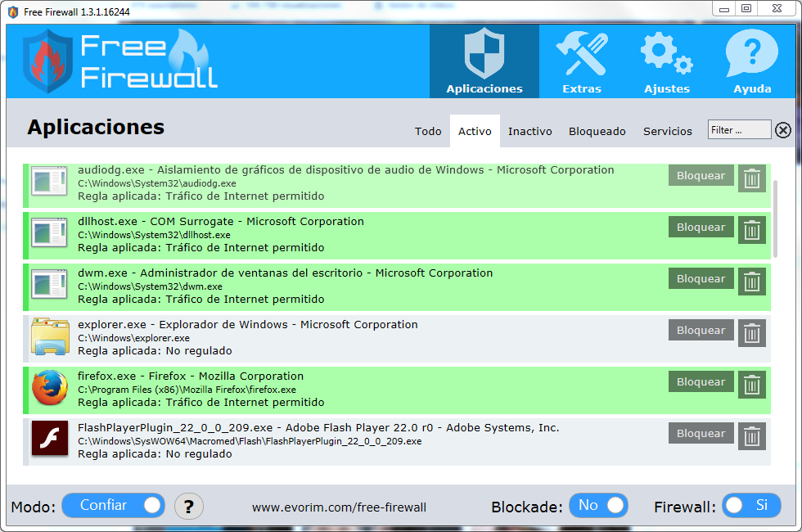Open the Ayuda help section

(752, 61)
